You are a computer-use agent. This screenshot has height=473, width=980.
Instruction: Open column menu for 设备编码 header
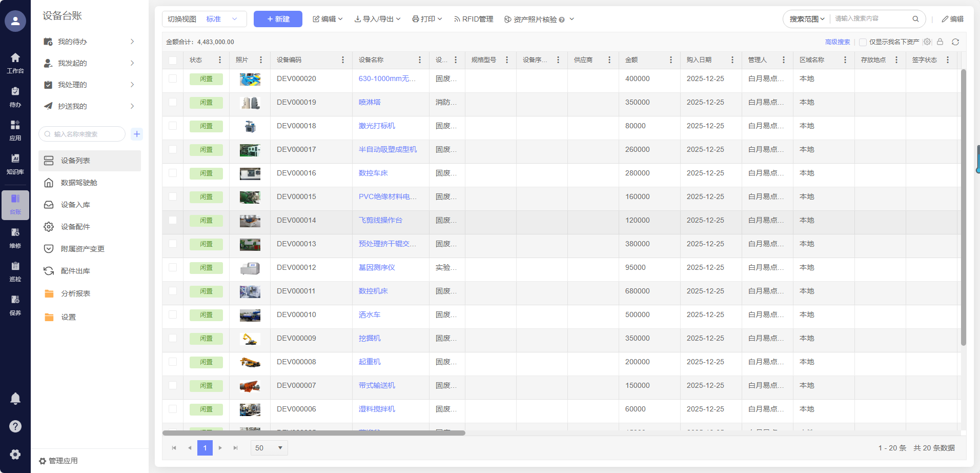point(343,60)
